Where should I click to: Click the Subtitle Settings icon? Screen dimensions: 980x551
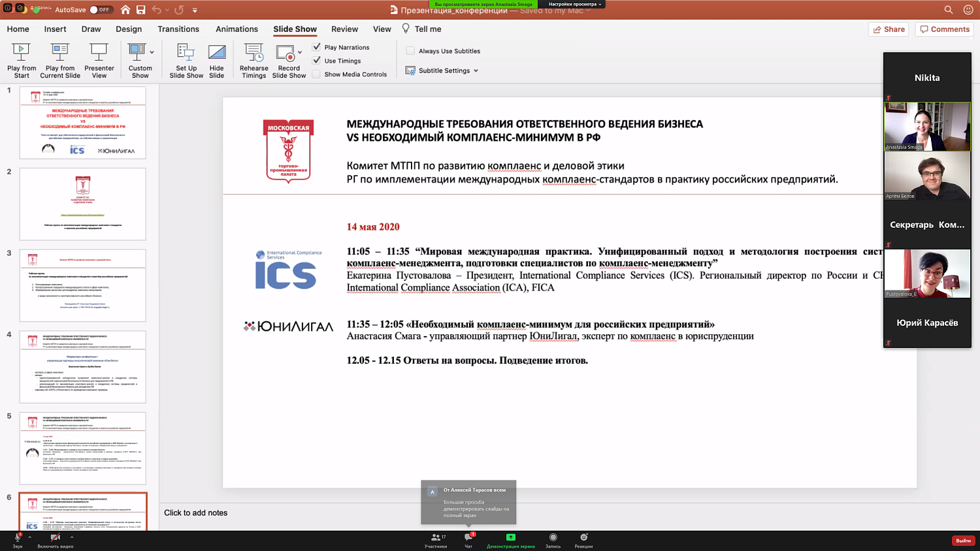point(410,71)
